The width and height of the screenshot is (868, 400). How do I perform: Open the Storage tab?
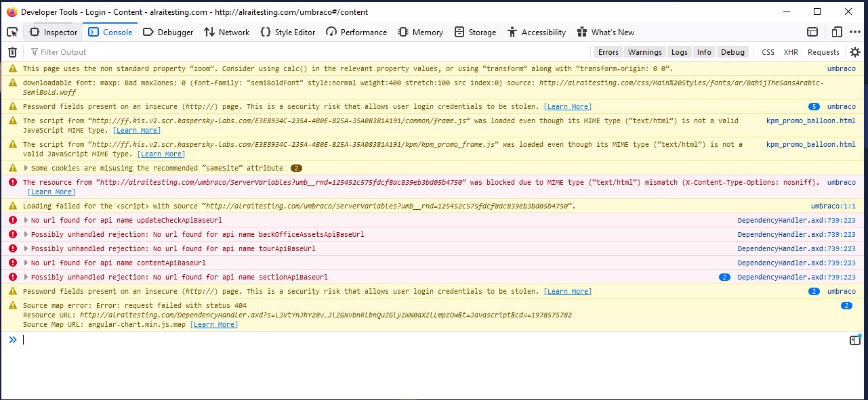(475, 32)
